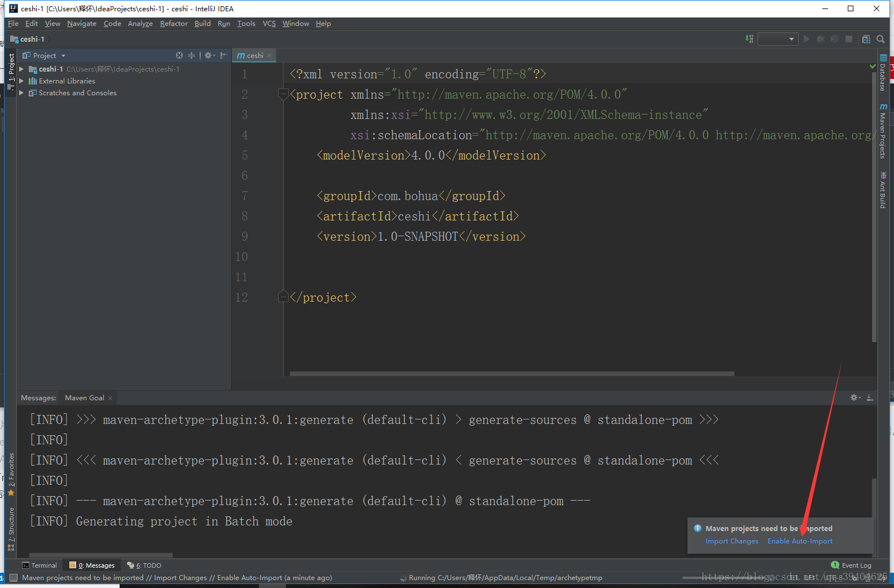Click the editor horizontal scrollbar

[512, 373]
